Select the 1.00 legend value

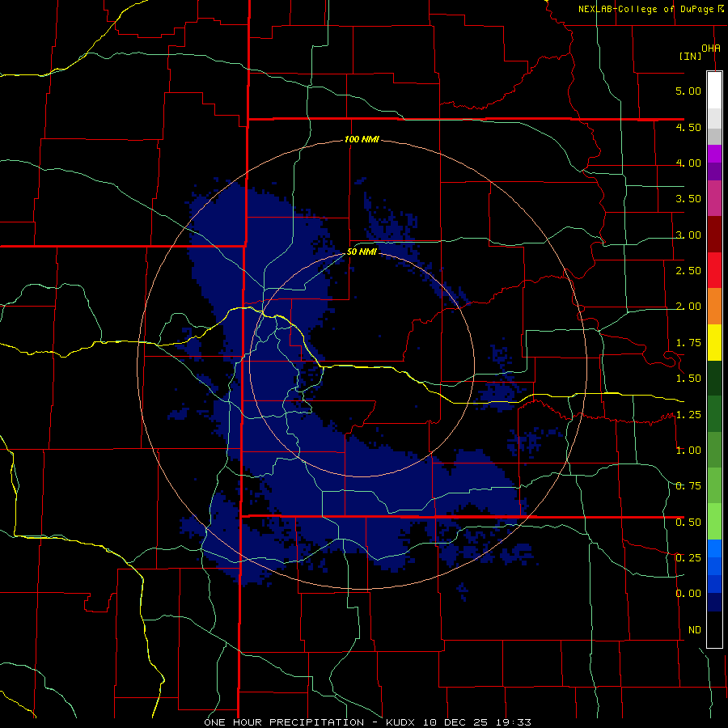click(688, 451)
